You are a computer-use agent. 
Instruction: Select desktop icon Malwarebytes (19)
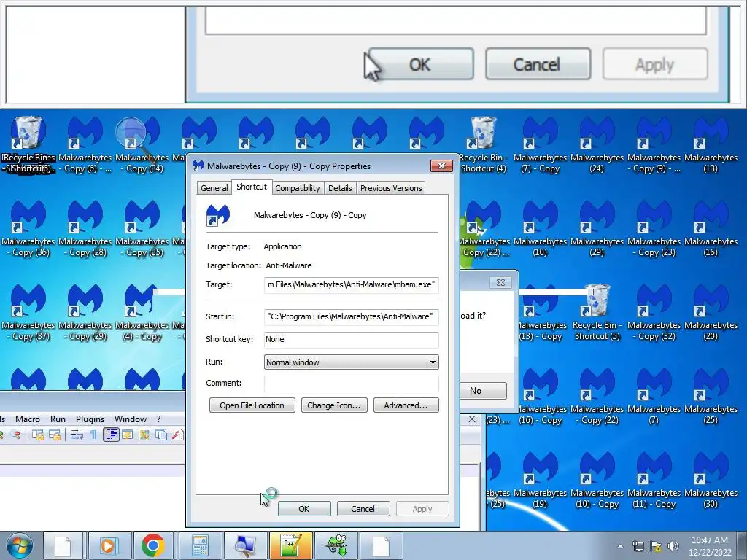(x=541, y=480)
